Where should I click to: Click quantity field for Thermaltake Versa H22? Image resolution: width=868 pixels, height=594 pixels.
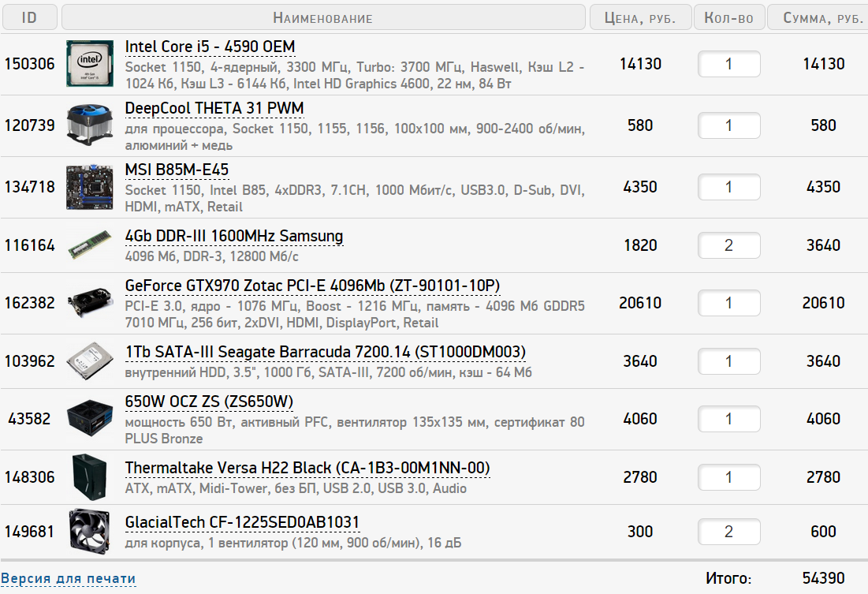click(729, 477)
